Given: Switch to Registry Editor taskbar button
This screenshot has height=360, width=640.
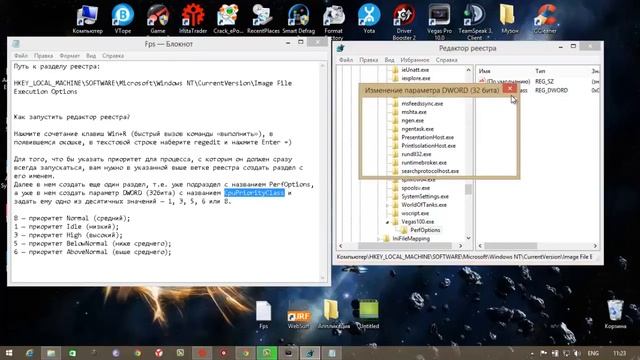Looking at the screenshot, I should pos(310,353).
